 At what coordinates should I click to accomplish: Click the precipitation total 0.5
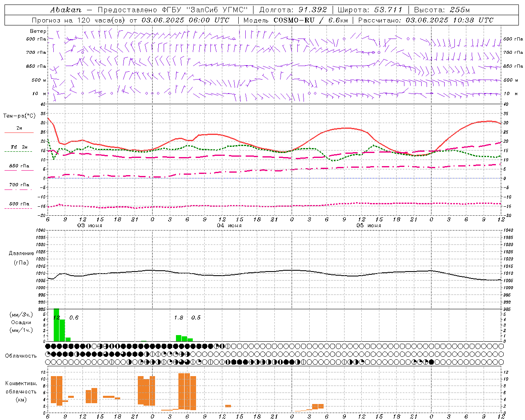[196, 317]
